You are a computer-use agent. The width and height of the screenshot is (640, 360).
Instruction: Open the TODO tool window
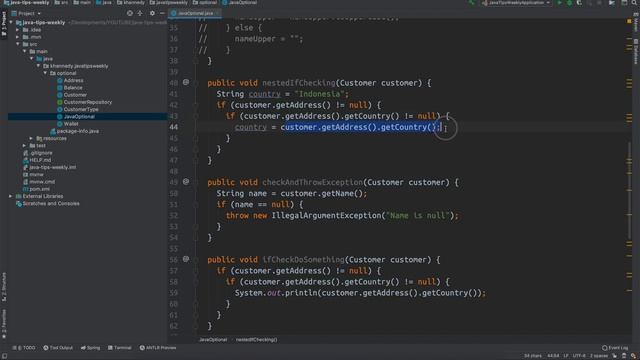[x=24, y=348]
